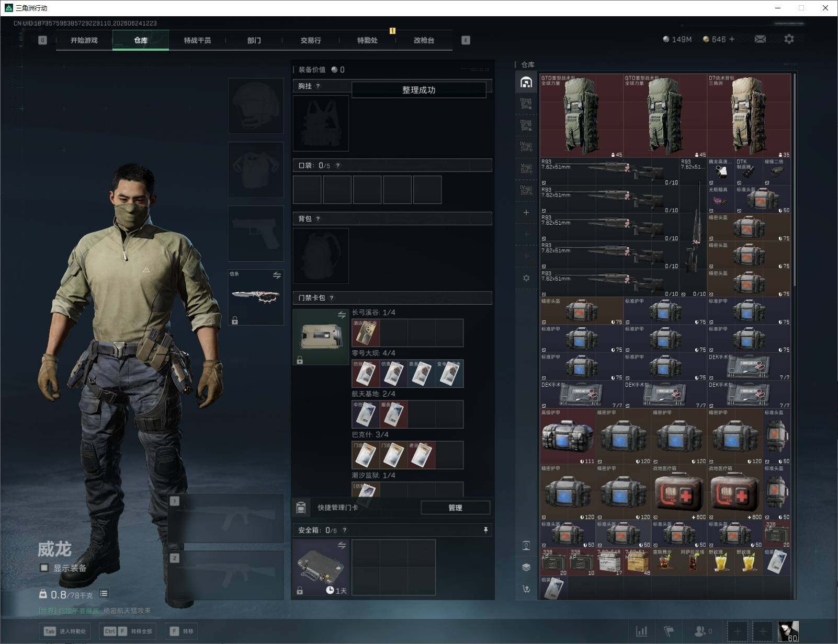Image resolution: width=838 pixels, height=644 pixels.
Task: Open the mail envelope icon
Action: (760, 39)
